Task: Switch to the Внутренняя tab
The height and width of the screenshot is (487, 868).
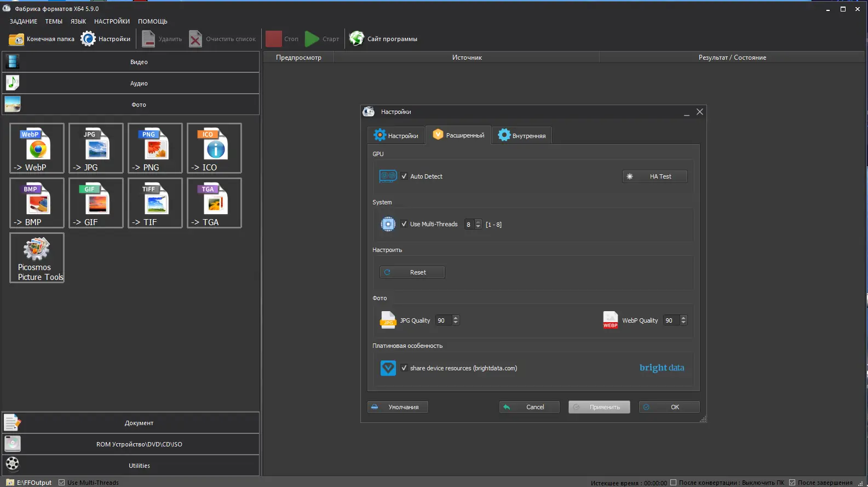Action: coord(522,135)
